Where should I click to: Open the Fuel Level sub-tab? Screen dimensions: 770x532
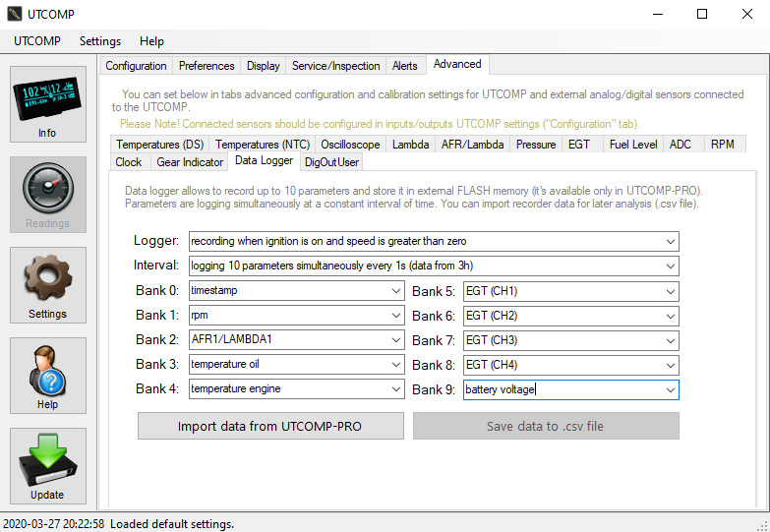click(633, 145)
